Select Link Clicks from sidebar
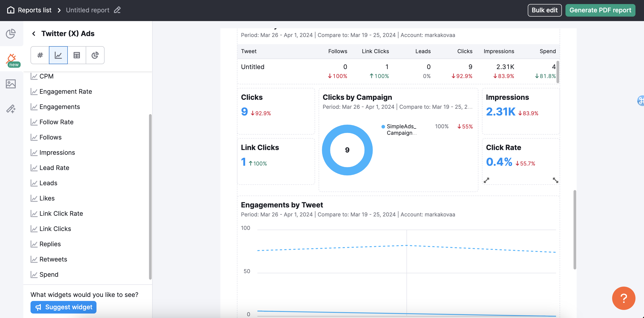This screenshot has height=318, width=644. coord(55,229)
